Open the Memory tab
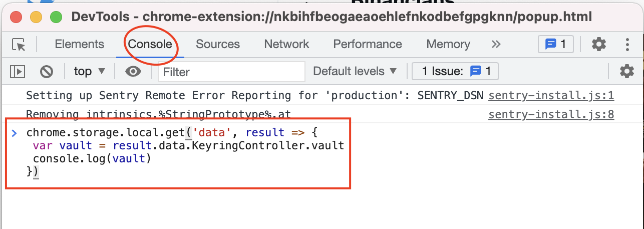The height and width of the screenshot is (229, 644). tap(448, 44)
